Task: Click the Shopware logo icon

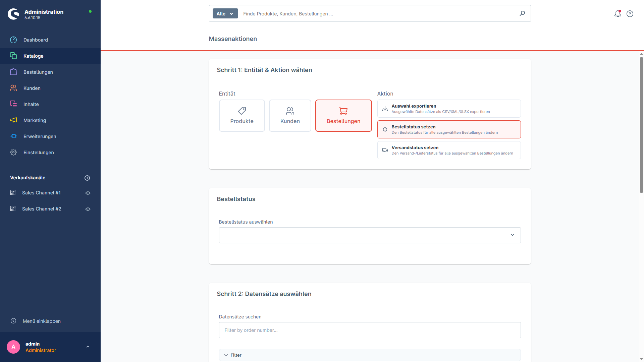Action: (13, 14)
